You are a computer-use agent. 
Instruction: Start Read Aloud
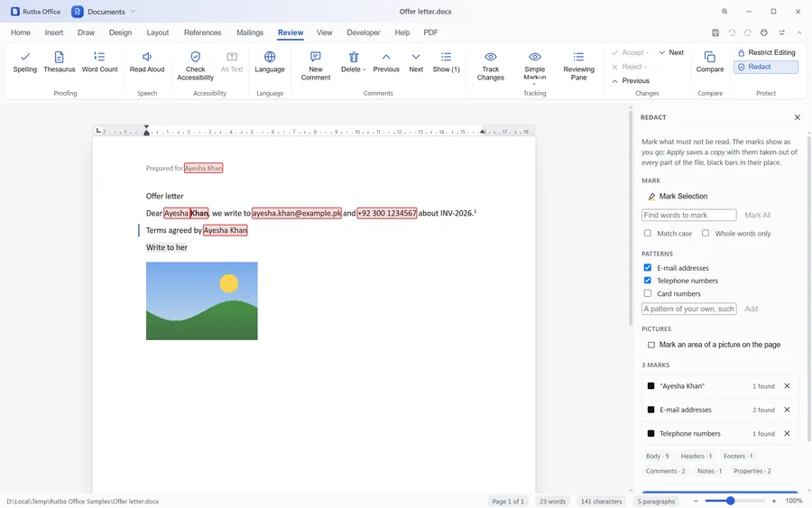(147, 62)
